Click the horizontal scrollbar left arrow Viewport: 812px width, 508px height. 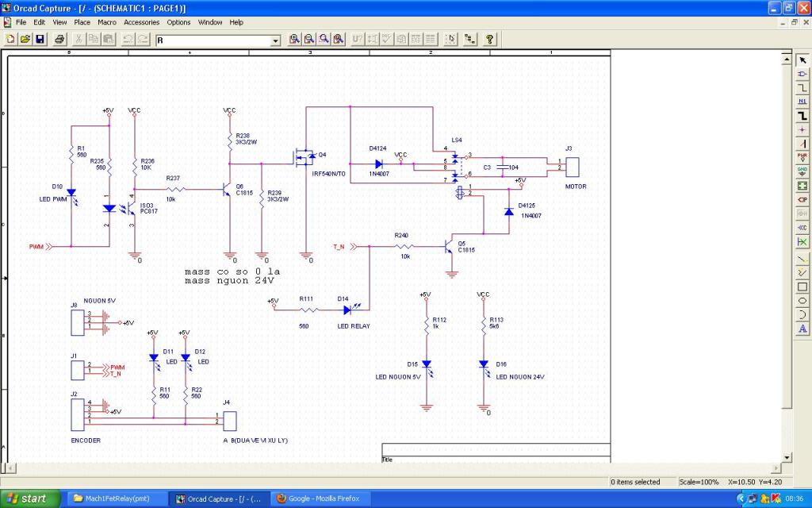point(10,468)
